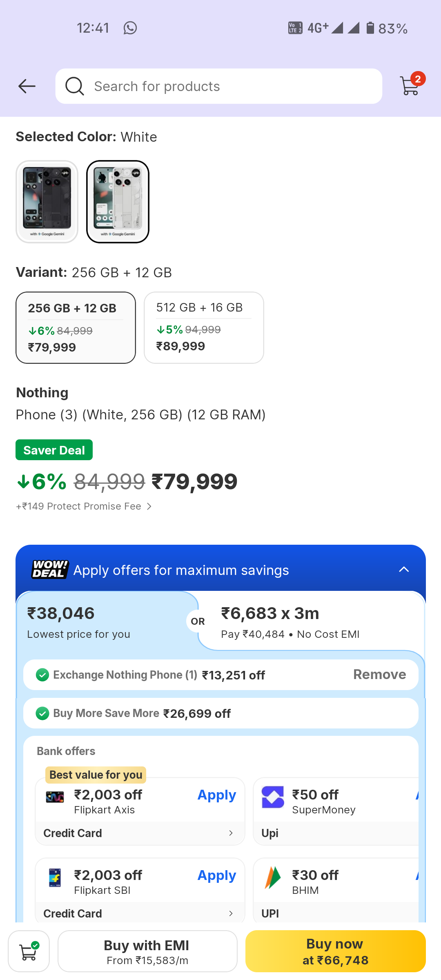The height and width of the screenshot is (980, 441).
Task: Tap the add-to-cart icon button
Action: point(29,951)
